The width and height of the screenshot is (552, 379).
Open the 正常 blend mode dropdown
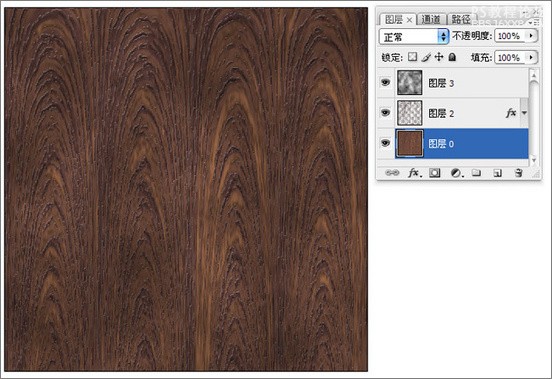coord(414,37)
